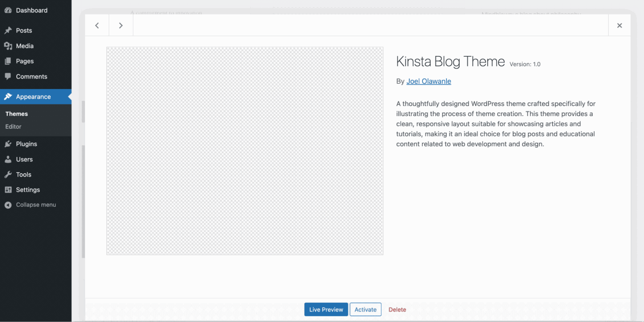
Task: Open the Pages menu item
Action: click(x=36, y=61)
